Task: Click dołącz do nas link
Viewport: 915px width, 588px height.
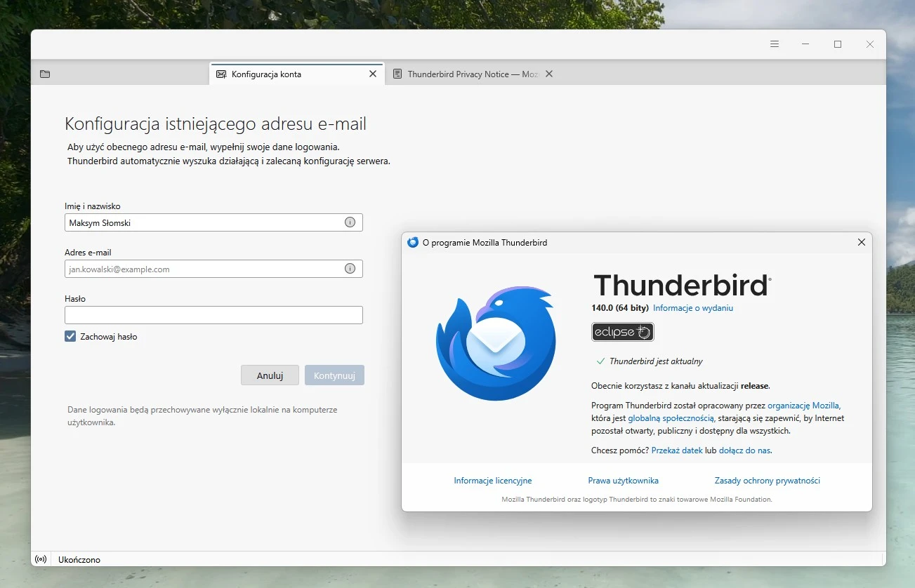Action: click(744, 450)
